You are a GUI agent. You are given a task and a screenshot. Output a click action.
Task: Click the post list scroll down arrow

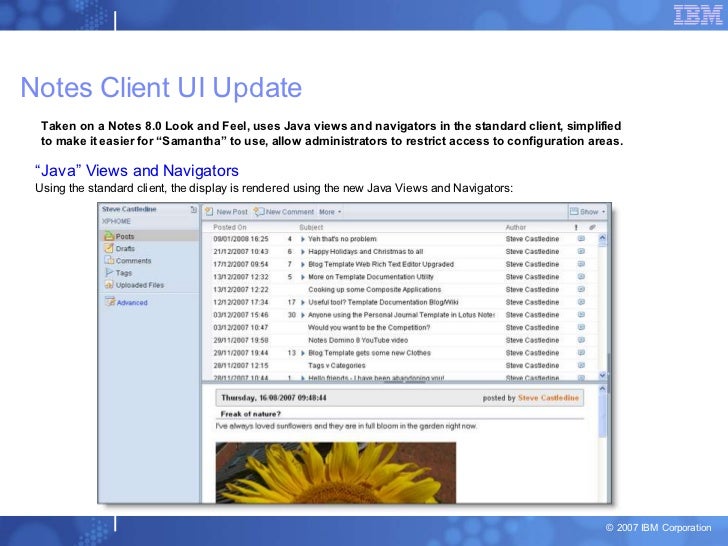pos(602,375)
